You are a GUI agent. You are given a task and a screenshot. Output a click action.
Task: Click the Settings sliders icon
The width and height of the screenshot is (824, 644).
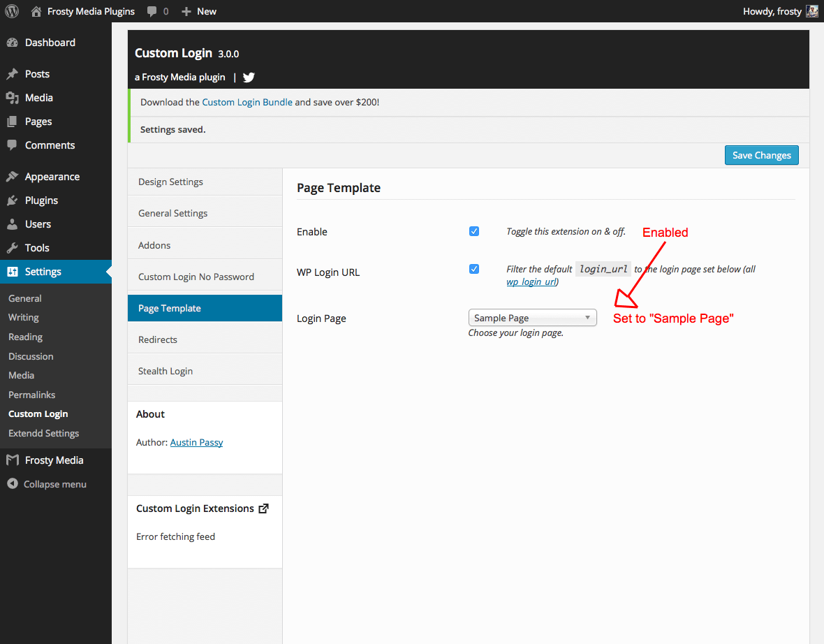pos(12,272)
